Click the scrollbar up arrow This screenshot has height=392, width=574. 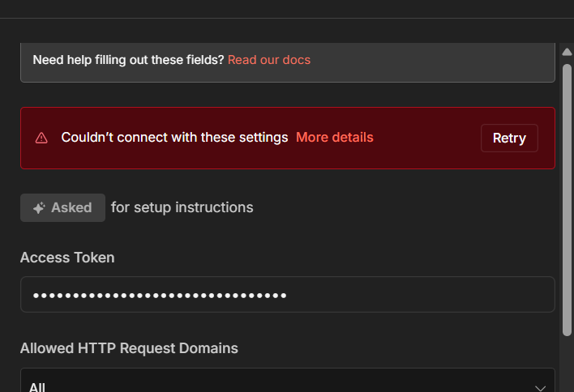[567, 53]
